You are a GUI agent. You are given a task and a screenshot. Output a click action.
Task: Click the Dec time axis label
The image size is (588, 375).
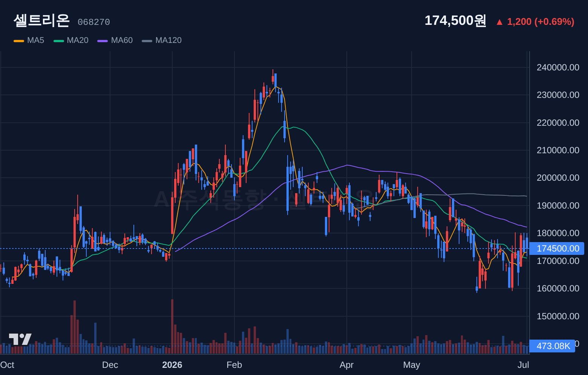[110, 365]
